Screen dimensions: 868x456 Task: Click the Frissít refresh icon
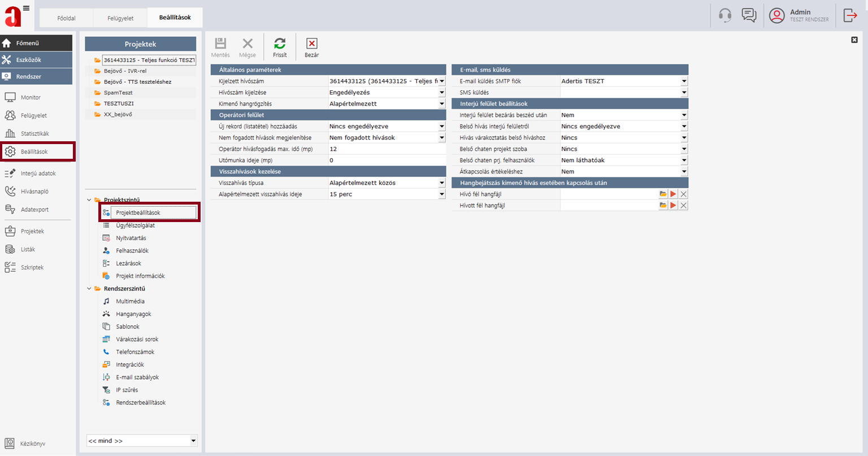280,44
